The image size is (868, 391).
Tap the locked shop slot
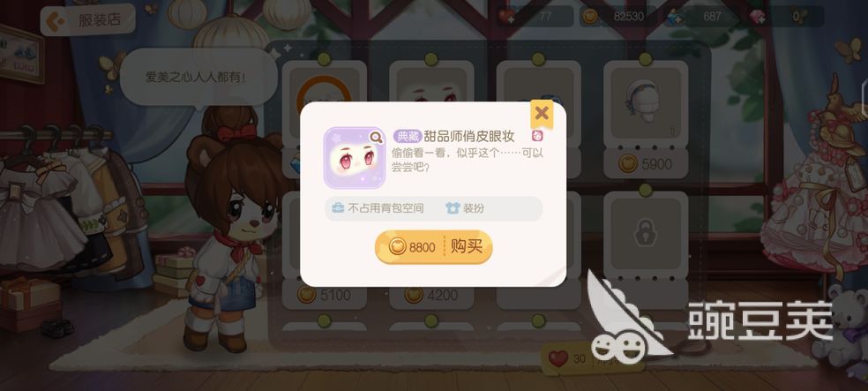pyautogui.click(x=646, y=233)
